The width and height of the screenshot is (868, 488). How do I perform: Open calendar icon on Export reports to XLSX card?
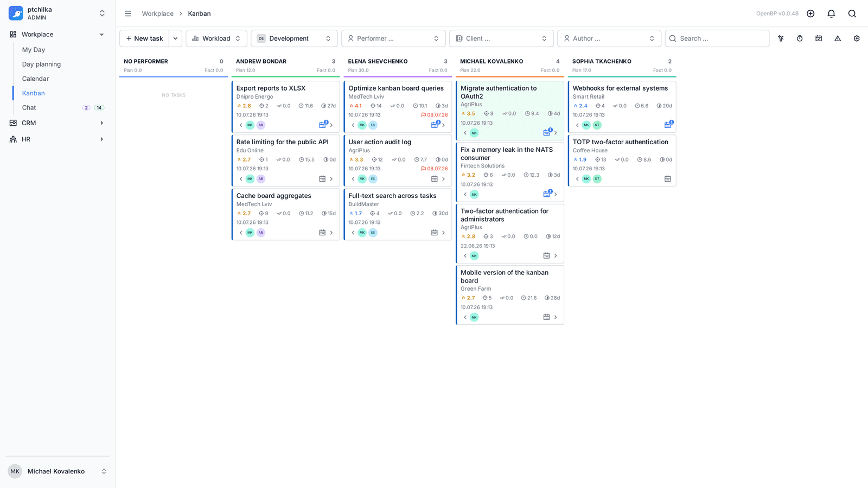pyautogui.click(x=322, y=125)
